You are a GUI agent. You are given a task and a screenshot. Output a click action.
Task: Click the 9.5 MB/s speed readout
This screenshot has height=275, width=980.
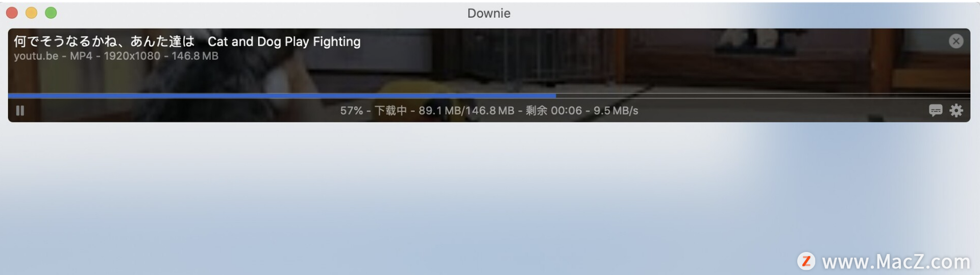point(616,110)
